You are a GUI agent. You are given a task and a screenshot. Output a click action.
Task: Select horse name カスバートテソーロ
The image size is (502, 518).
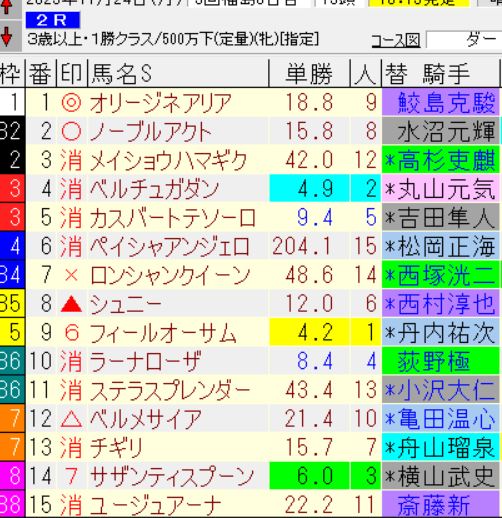173,218
